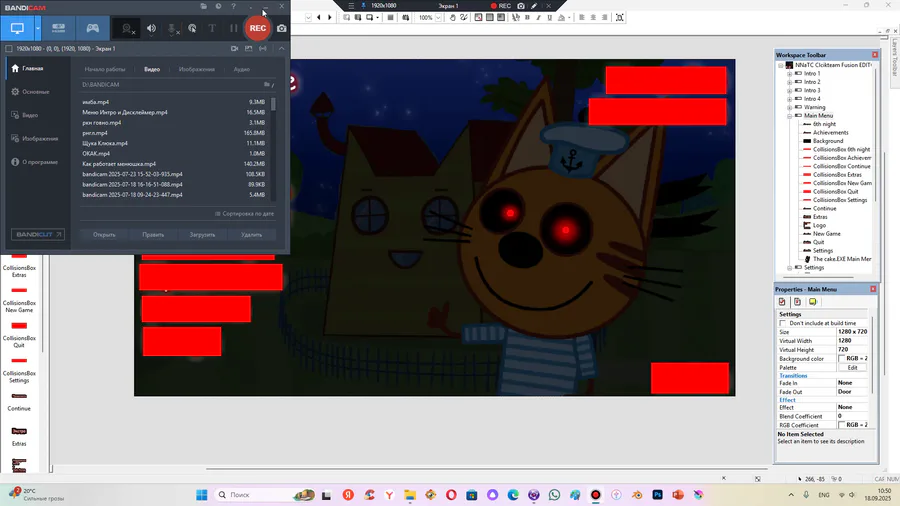Go to next frame arrow in Fusion toolbar
Viewport: 900px width, 506px height.
329,18
